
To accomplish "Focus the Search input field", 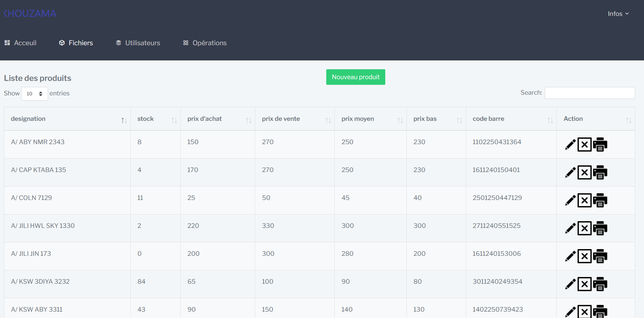I will click(x=589, y=93).
